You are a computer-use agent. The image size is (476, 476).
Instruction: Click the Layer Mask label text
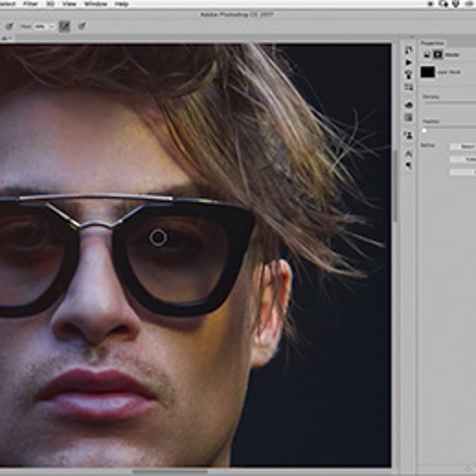(449, 73)
